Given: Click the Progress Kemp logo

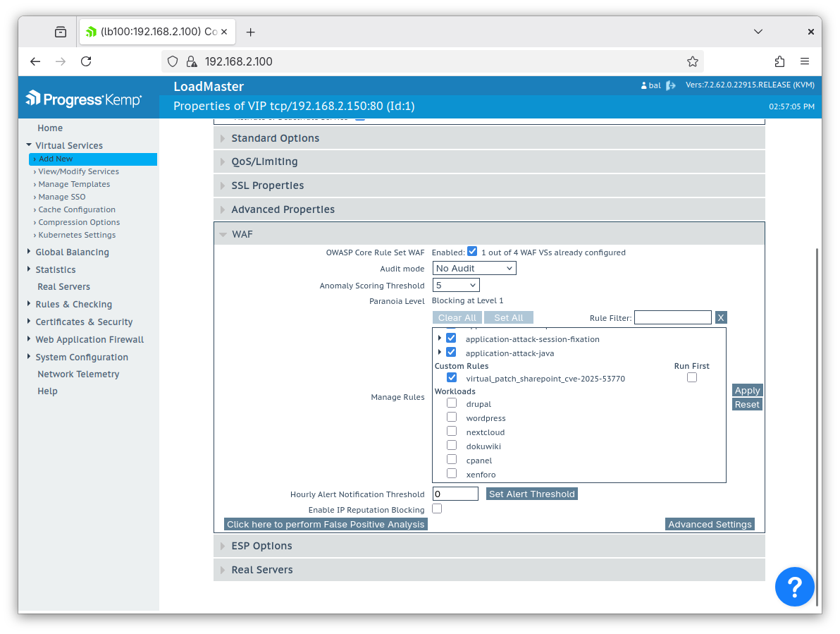Looking at the screenshot, I should [x=84, y=99].
